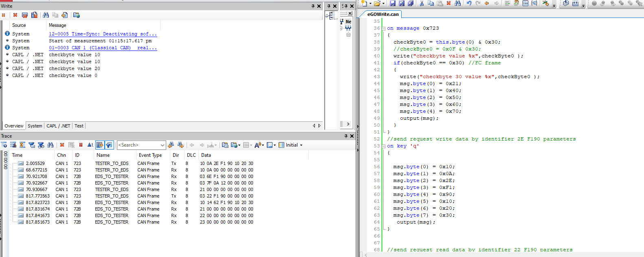
Task: Open link 01-0003 CAN 1 (Classical CAN)
Action: pos(103,48)
